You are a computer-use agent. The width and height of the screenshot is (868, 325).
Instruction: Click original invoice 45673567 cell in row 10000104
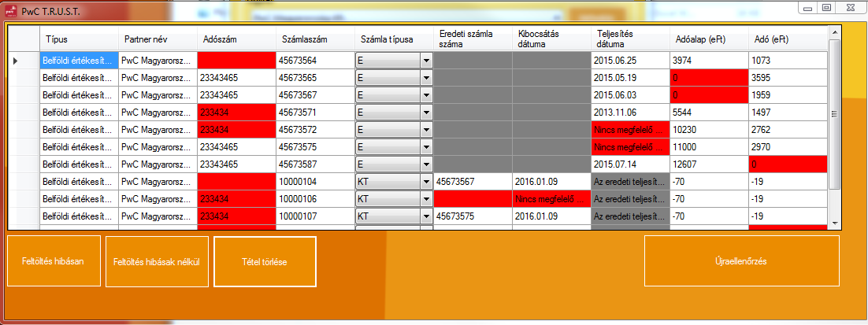click(x=473, y=182)
